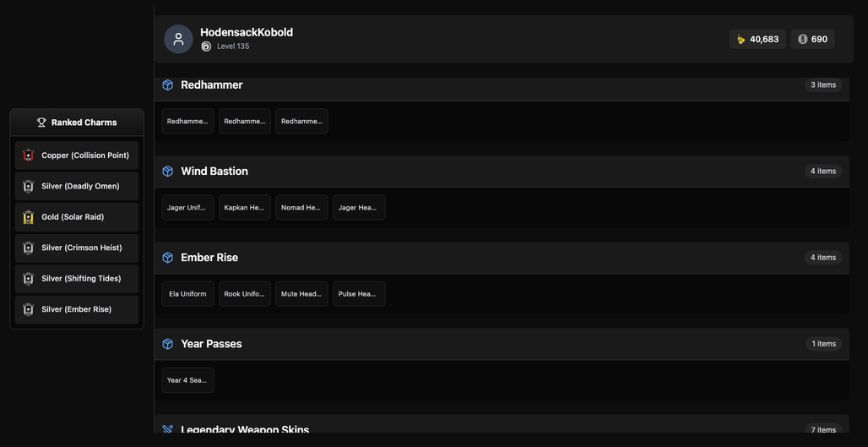Click the Wind Bastion cube icon
868x447 pixels.
click(x=168, y=172)
